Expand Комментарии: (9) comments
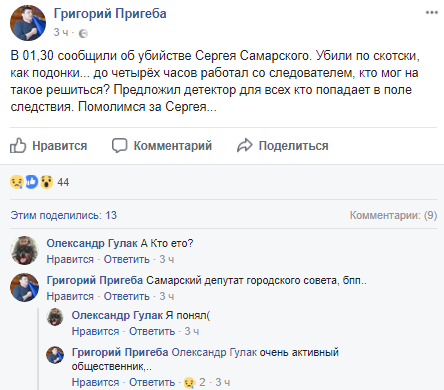The width and height of the screenshot is (444, 390). (393, 215)
